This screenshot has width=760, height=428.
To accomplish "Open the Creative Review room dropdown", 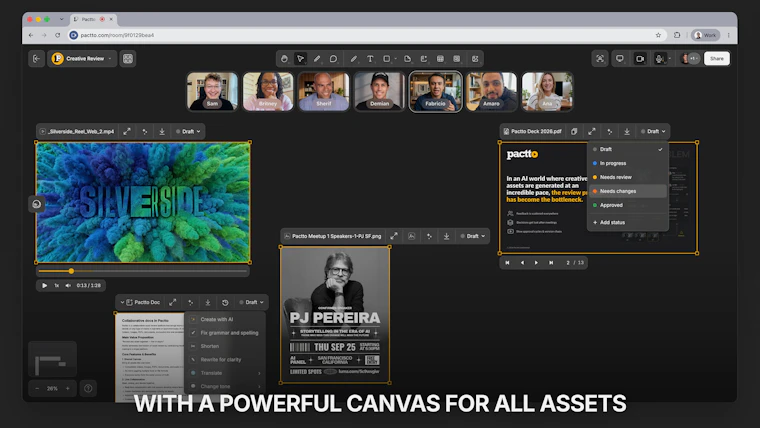I will tap(82, 59).
